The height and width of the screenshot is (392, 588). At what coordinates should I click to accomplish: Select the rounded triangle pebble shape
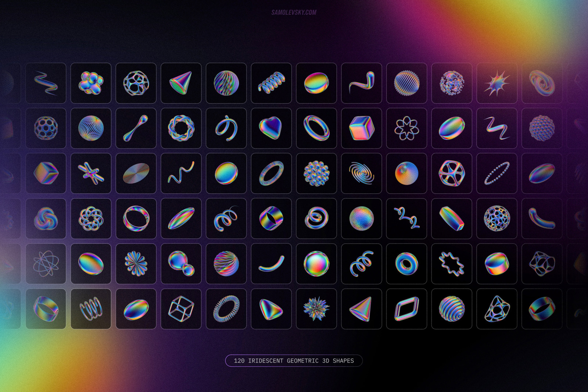[271, 309]
